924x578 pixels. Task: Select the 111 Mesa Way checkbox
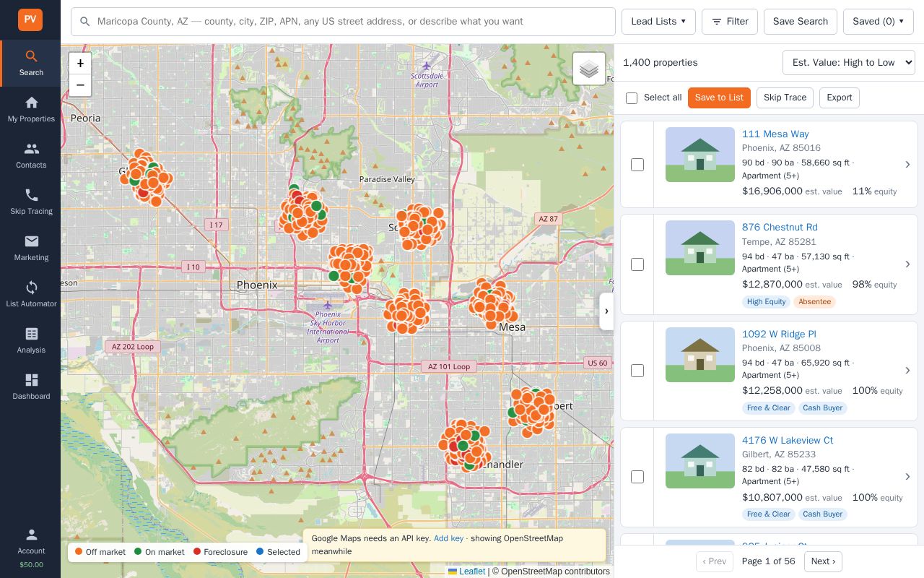[x=637, y=165]
